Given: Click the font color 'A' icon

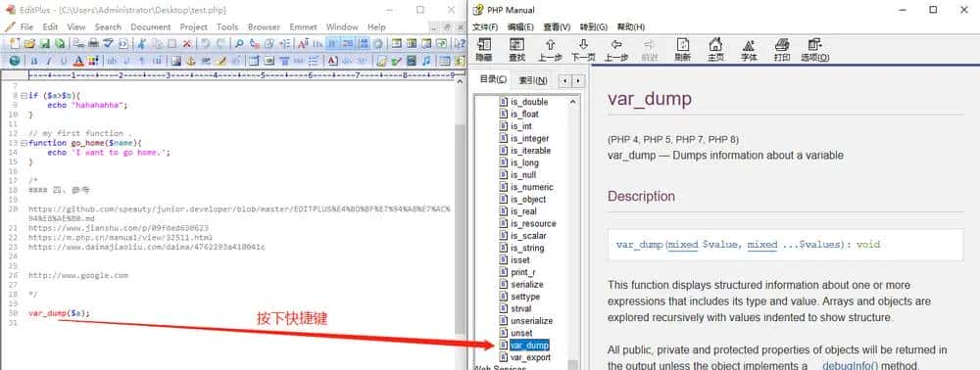Looking at the screenshot, I should (78, 61).
